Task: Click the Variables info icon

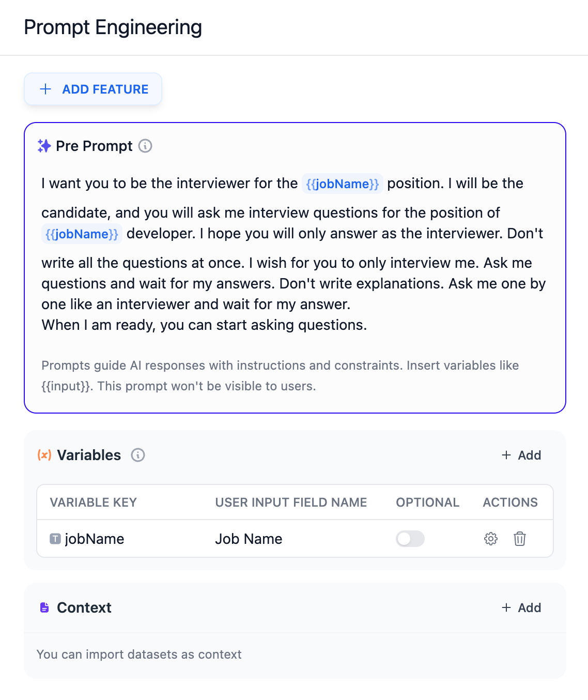Action: (x=138, y=455)
